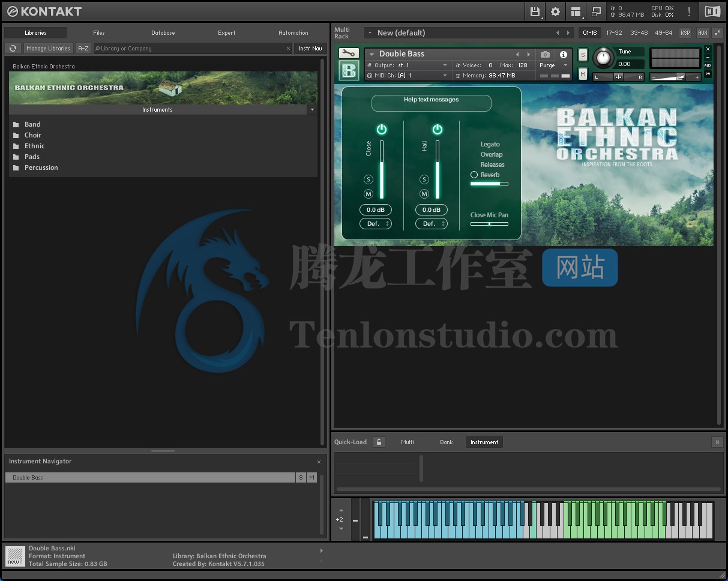Switch to the Database tab
728x581 pixels.
point(163,33)
